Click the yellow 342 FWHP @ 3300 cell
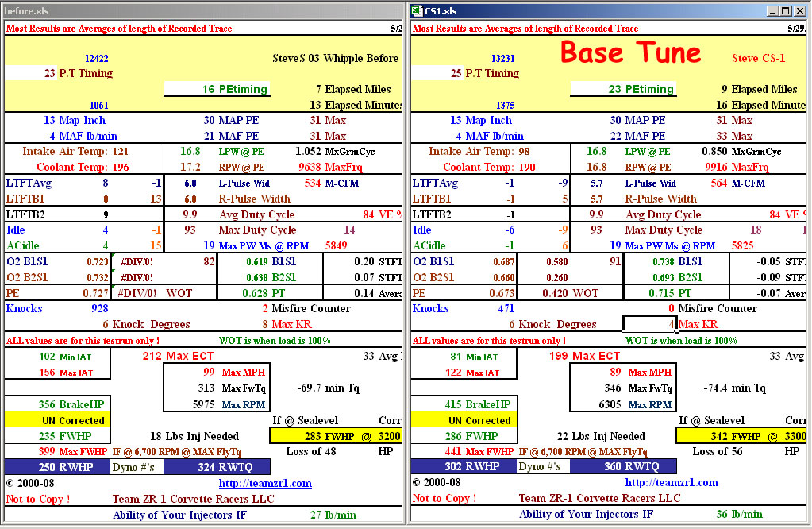Image resolution: width=812 pixels, height=529 pixels. pyautogui.click(x=741, y=436)
